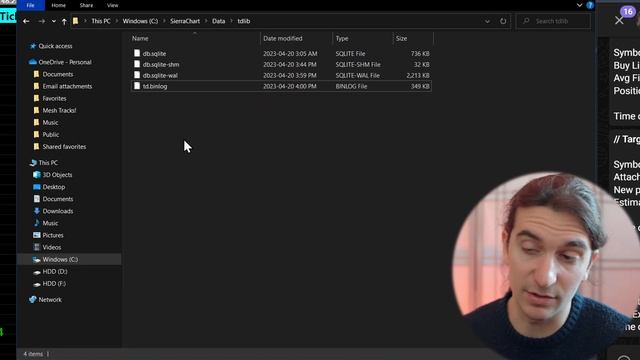Select tdlib in address breadcrumb
This screenshot has height=360, width=640.
[244, 21]
